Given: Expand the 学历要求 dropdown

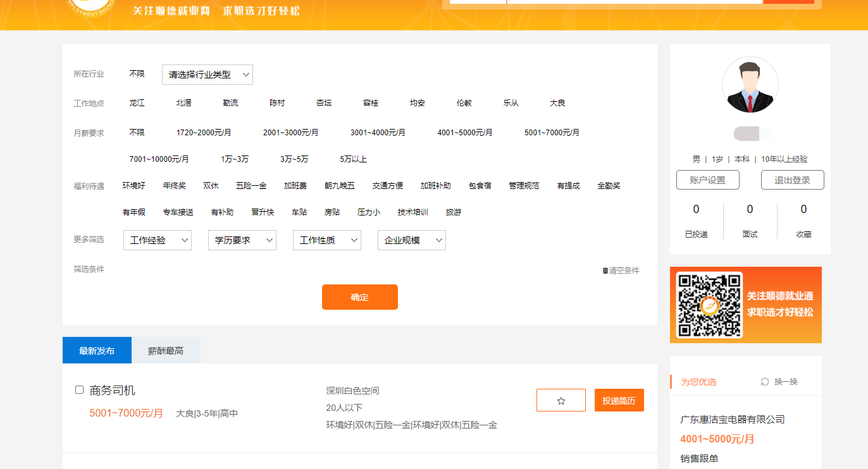Looking at the screenshot, I should (242, 240).
